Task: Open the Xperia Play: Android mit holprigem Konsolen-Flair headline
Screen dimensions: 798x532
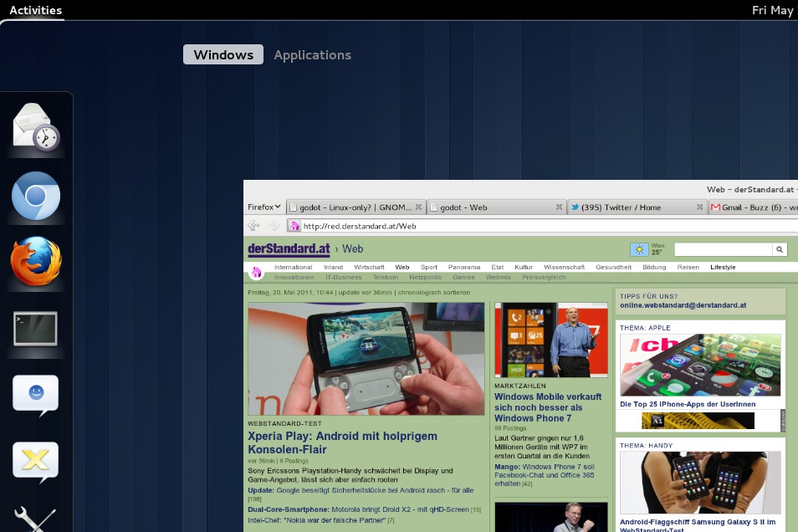Action: click(342, 442)
